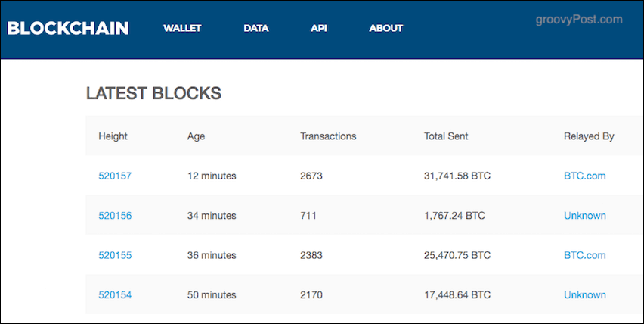Open block height 520155
The height and width of the screenshot is (324, 644).
(x=115, y=255)
